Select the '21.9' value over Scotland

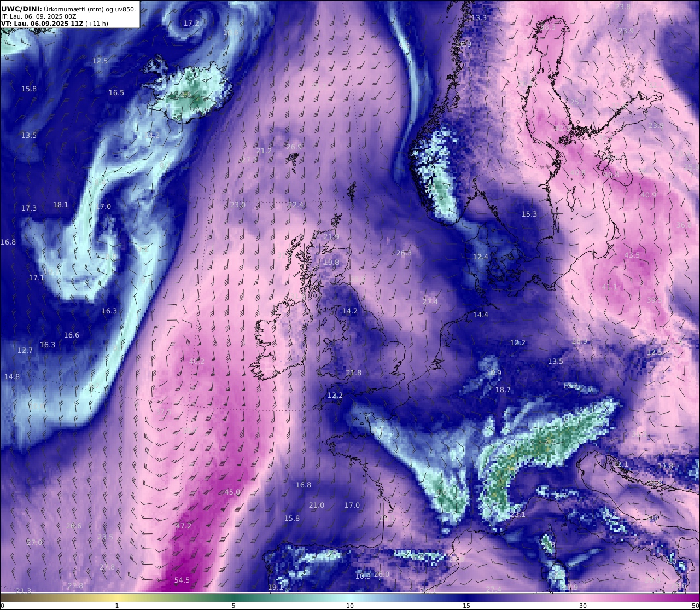click(x=331, y=237)
